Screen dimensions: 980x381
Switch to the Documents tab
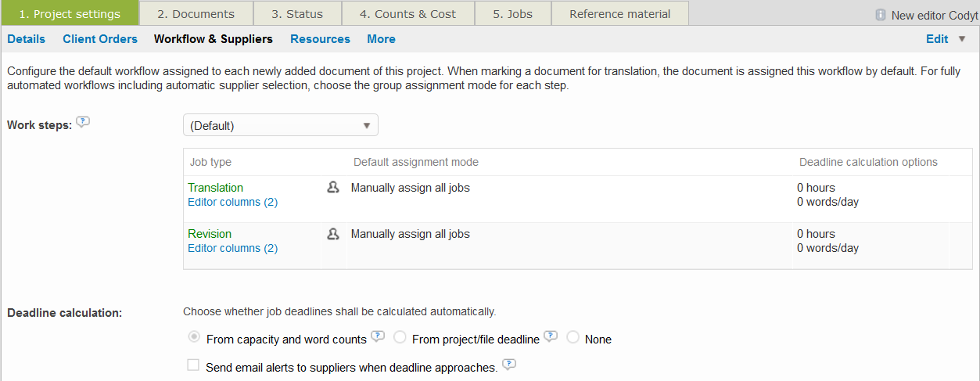pyautogui.click(x=196, y=14)
